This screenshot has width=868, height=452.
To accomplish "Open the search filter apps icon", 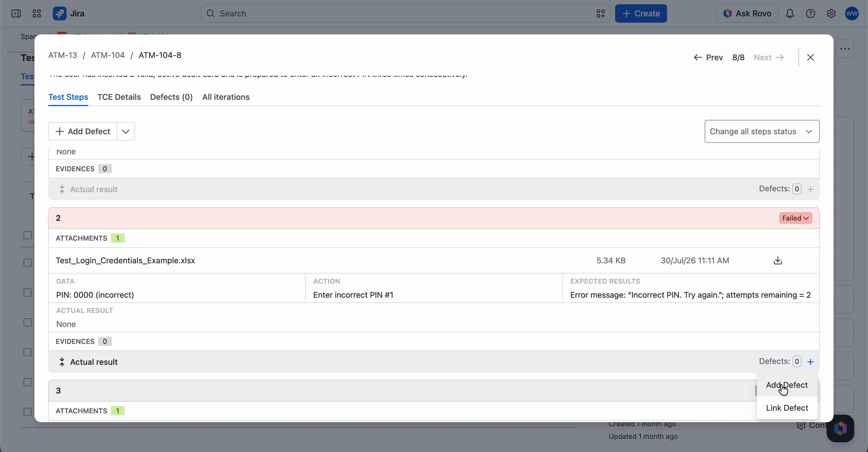I will (x=600, y=13).
